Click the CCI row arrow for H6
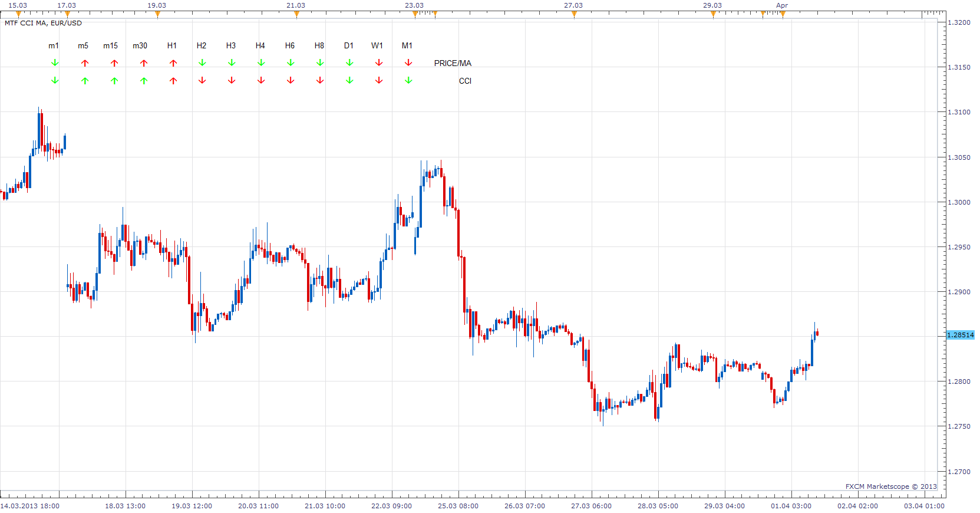 291,81
